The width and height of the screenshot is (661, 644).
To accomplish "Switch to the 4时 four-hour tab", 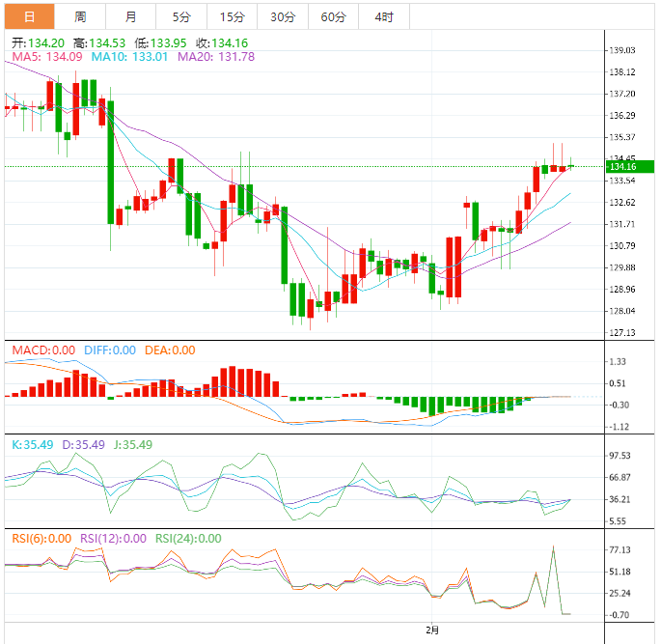I will (x=384, y=16).
